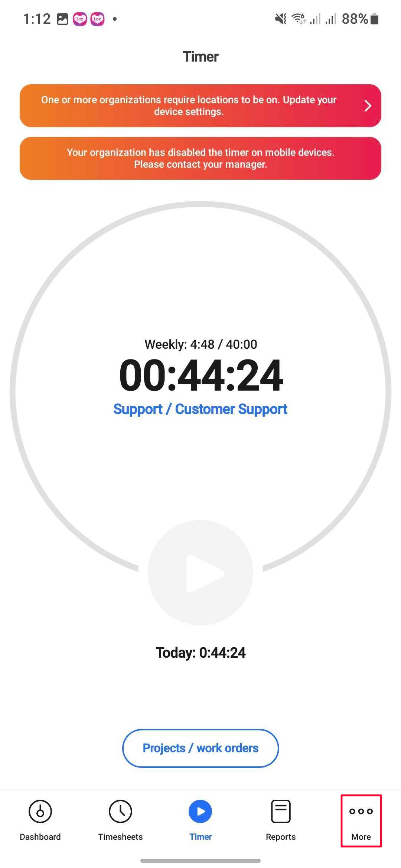Switch to the Dashboard tab label
The height and width of the screenshot is (868, 401).
tap(40, 837)
